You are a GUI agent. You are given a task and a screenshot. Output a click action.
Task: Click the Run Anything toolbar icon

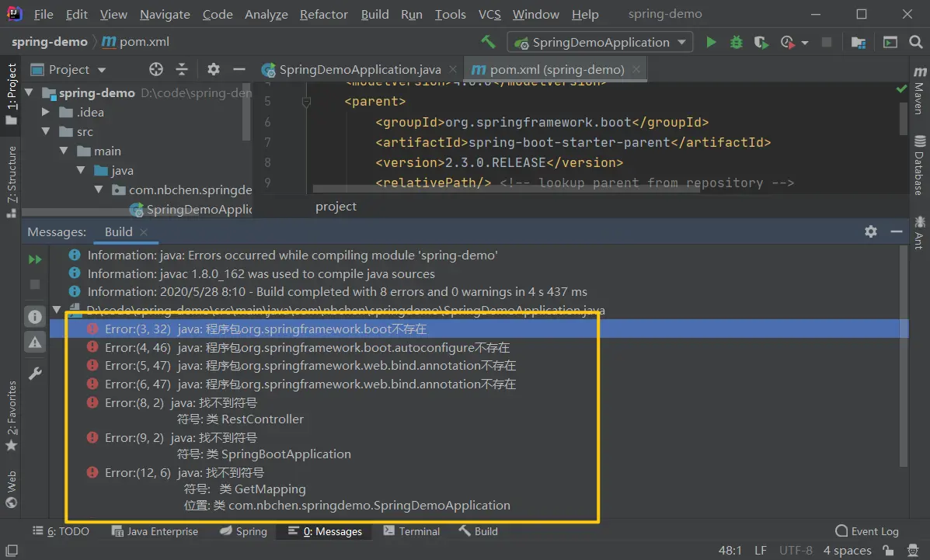point(890,42)
